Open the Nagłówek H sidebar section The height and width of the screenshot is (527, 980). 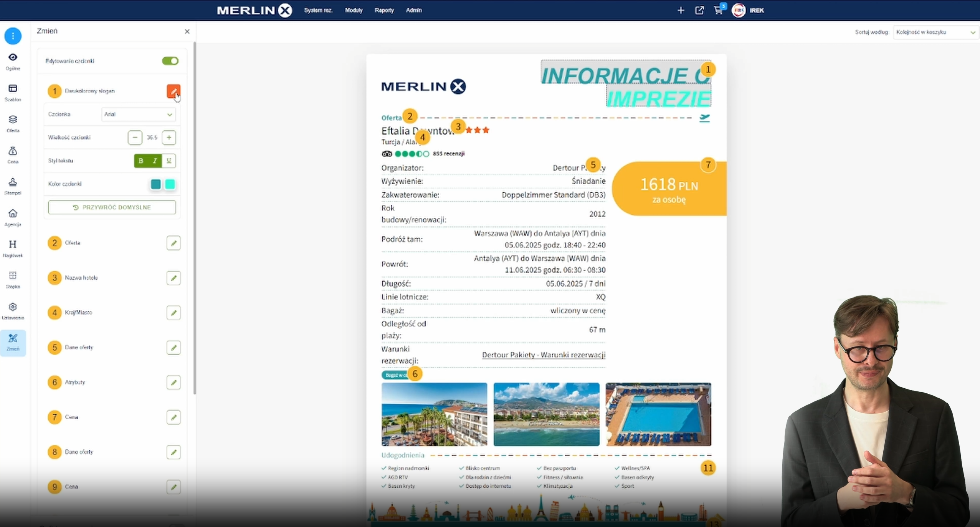pyautogui.click(x=13, y=249)
